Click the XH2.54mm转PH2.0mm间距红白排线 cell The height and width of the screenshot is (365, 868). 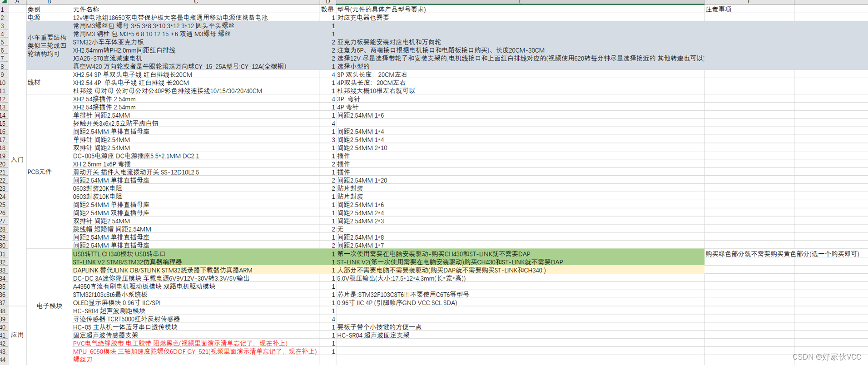pos(196,50)
